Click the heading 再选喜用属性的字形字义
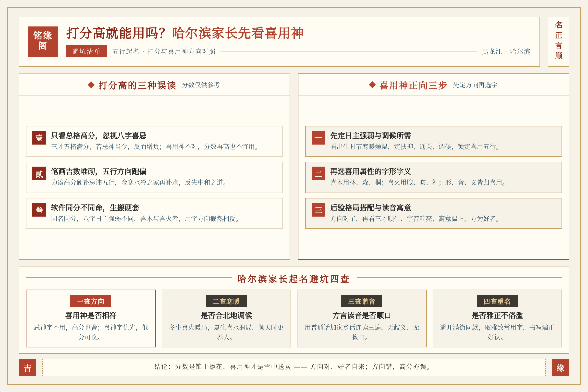Screen dimensions: 588x392 pos(370,171)
